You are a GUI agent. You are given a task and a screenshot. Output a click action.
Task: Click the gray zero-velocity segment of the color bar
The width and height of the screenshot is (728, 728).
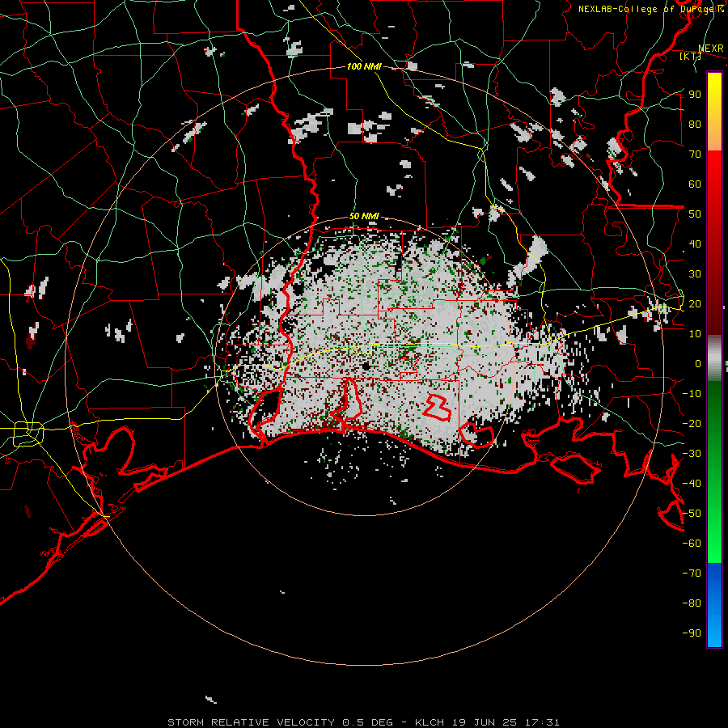tap(714, 358)
